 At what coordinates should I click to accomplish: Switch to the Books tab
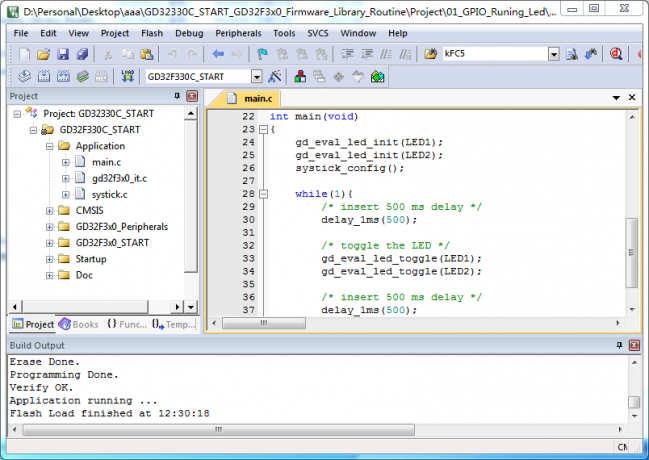click(79, 324)
